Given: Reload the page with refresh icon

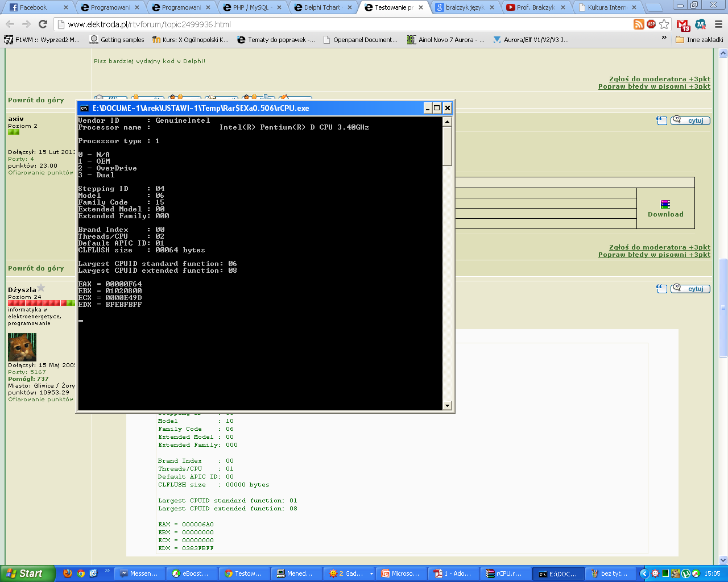Looking at the screenshot, I should pyautogui.click(x=43, y=24).
